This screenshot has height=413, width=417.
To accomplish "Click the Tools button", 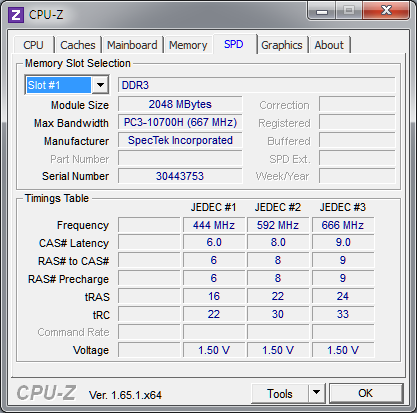I will pos(280,393).
